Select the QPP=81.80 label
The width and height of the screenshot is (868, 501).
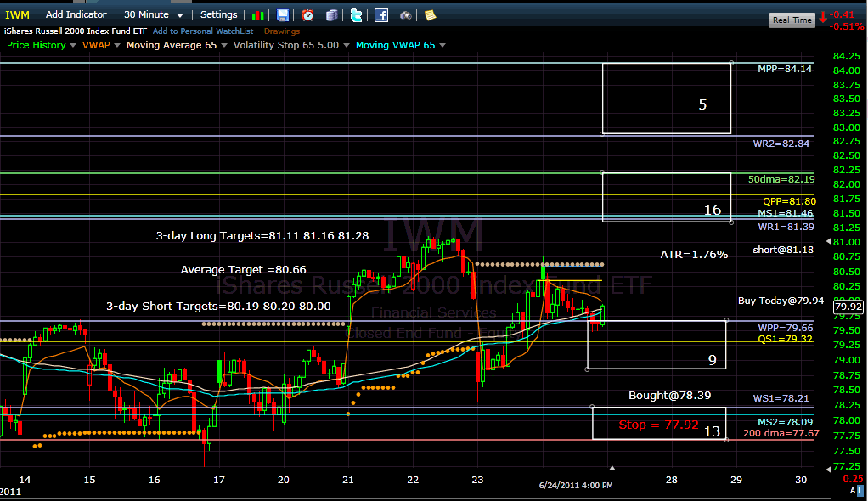point(789,201)
